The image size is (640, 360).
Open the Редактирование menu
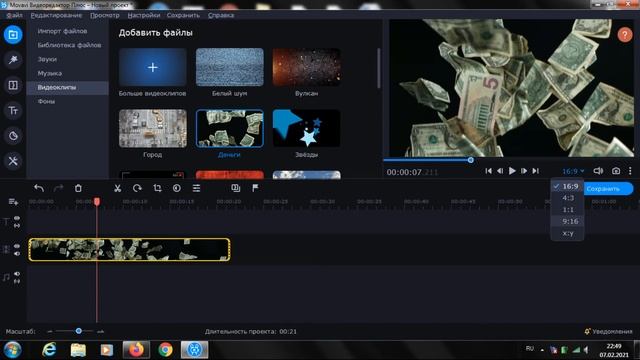pos(56,15)
